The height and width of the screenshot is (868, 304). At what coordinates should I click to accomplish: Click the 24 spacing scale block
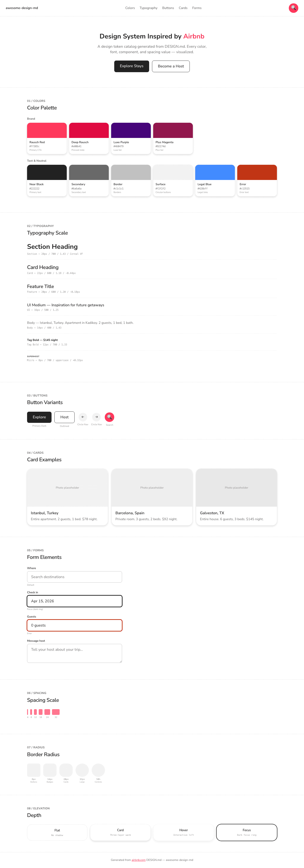tap(47, 712)
